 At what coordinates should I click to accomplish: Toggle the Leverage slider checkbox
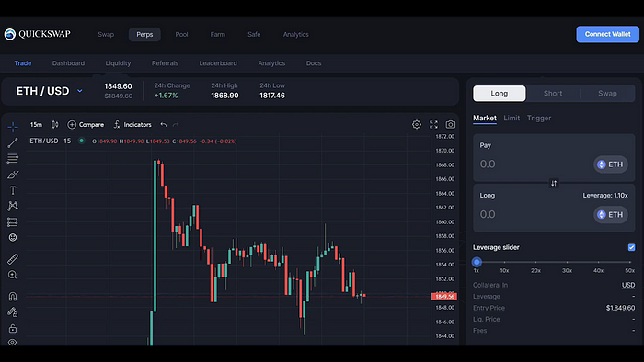(x=631, y=247)
